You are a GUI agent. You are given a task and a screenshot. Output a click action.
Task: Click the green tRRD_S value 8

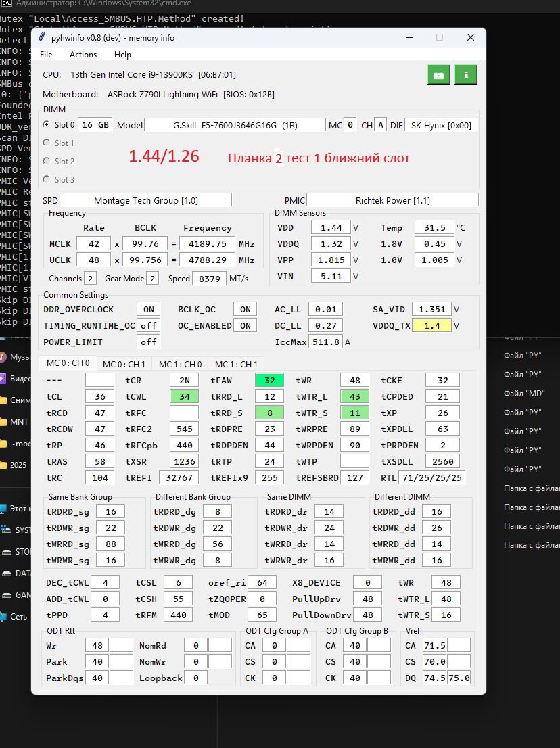point(269,413)
